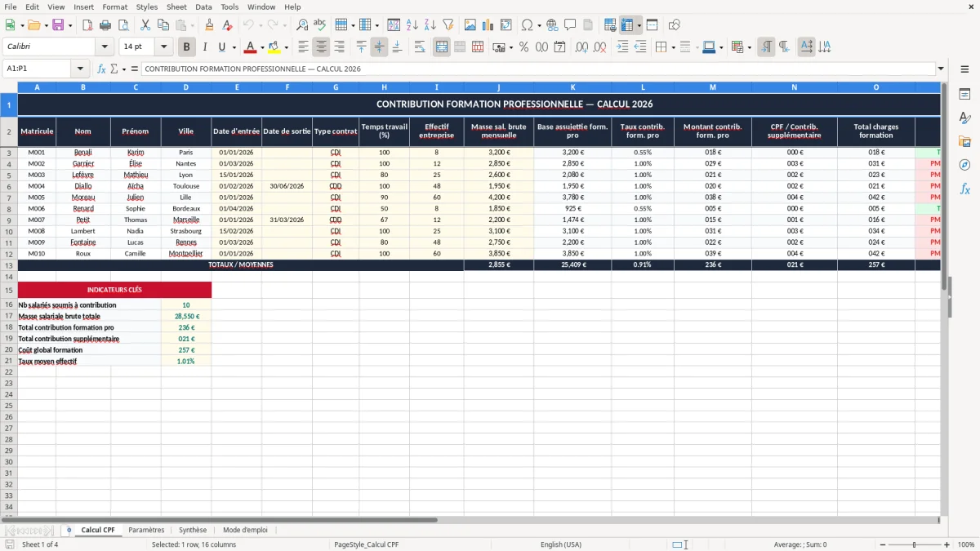Toggle underline formatting
This screenshot has height=551, width=980.
(x=221, y=47)
